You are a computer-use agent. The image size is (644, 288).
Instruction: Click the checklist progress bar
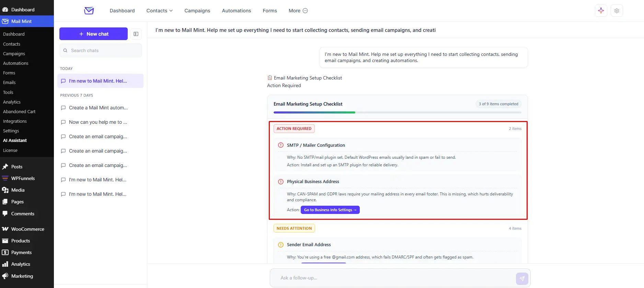pos(397,112)
